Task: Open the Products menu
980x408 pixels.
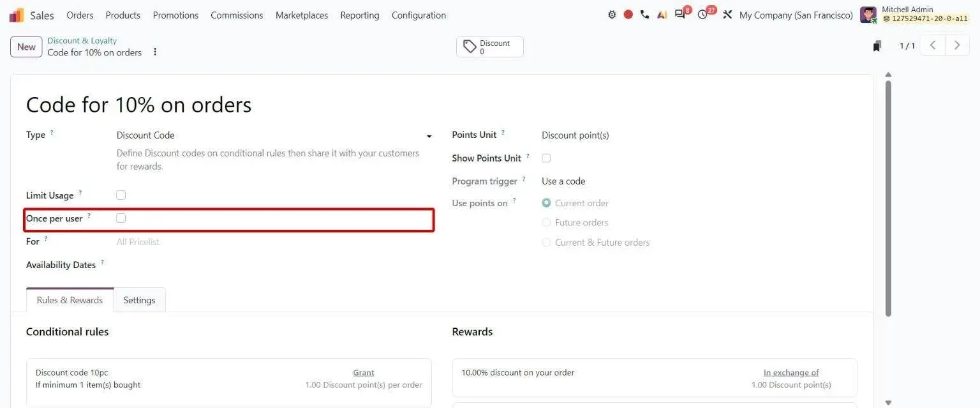Action: [x=122, y=15]
